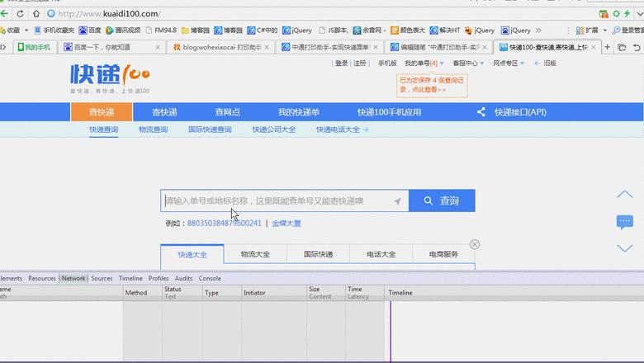Viewport: 644px width, 363px height.
Task: Go to the browser home icon
Action: point(36,13)
